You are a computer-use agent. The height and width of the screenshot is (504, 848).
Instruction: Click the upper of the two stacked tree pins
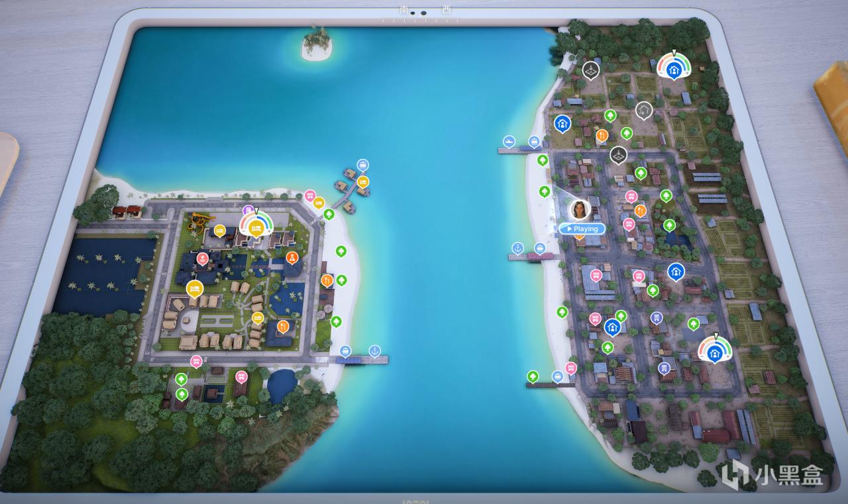[x=182, y=379]
